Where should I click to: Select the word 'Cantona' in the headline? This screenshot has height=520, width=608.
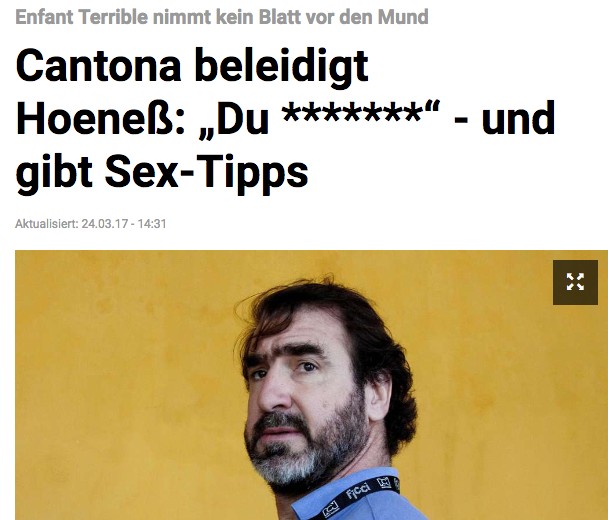(98, 66)
